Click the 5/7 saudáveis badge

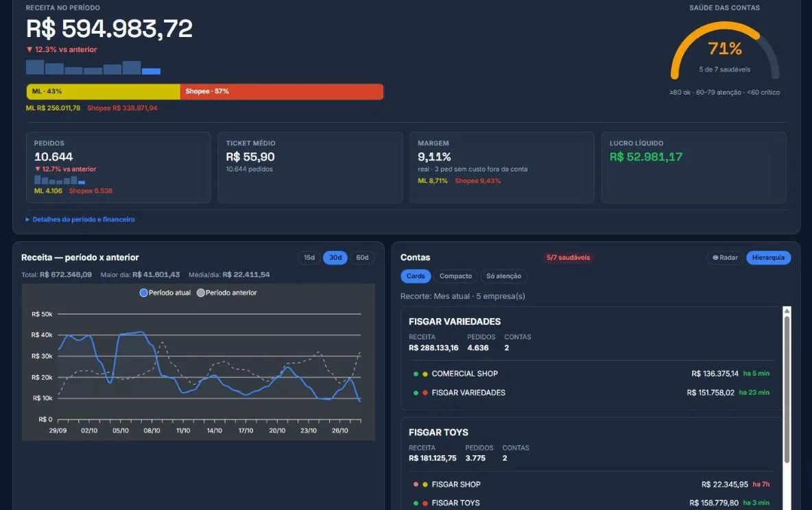click(568, 257)
